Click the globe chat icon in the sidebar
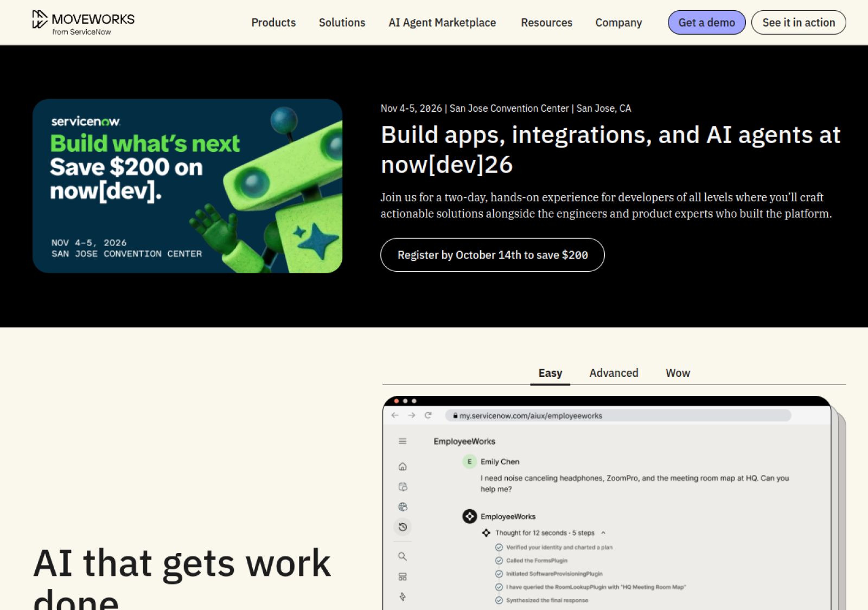The image size is (868, 610). click(403, 507)
